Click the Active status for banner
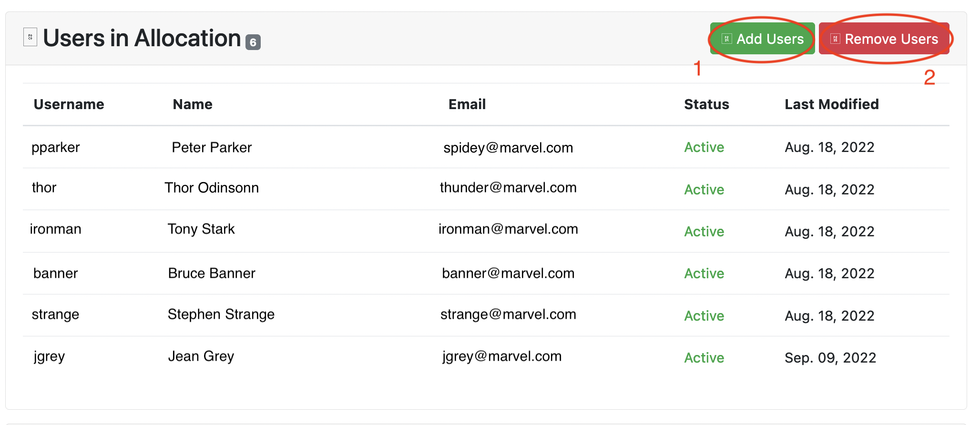Image resolution: width=980 pixels, height=425 pixels. pos(704,273)
